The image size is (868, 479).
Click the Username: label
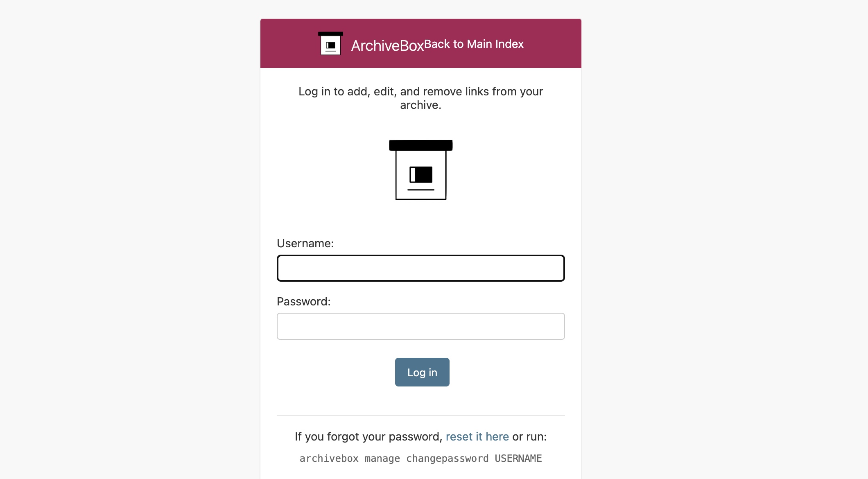[305, 243]
